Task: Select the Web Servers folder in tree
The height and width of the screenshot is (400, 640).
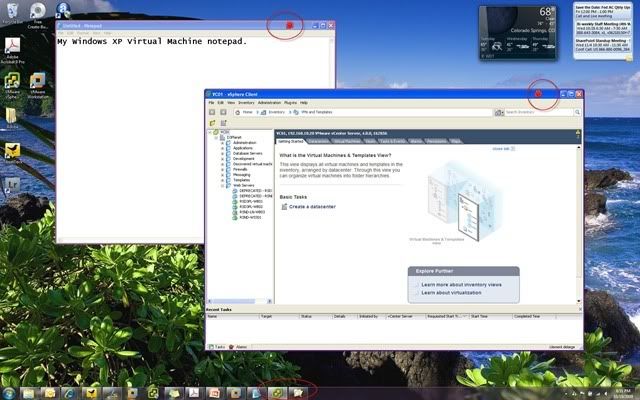Action: 244,186
